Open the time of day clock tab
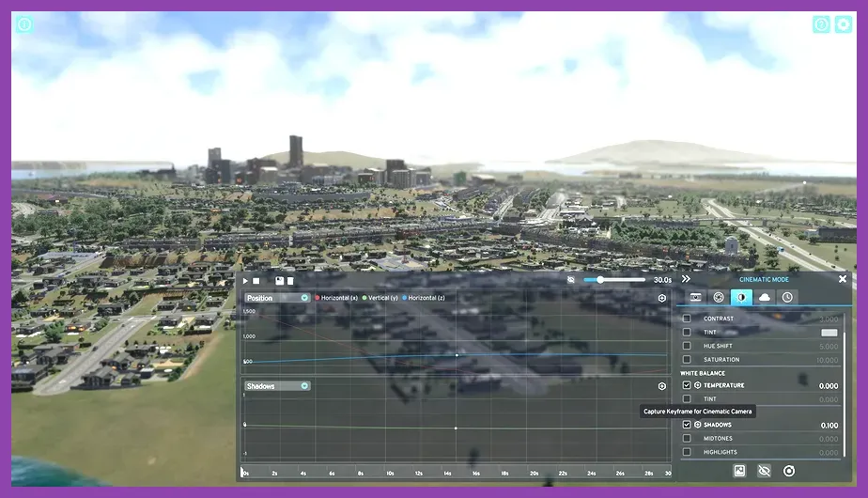The height and width of the screenshot is (498, 868). [787, 298]
